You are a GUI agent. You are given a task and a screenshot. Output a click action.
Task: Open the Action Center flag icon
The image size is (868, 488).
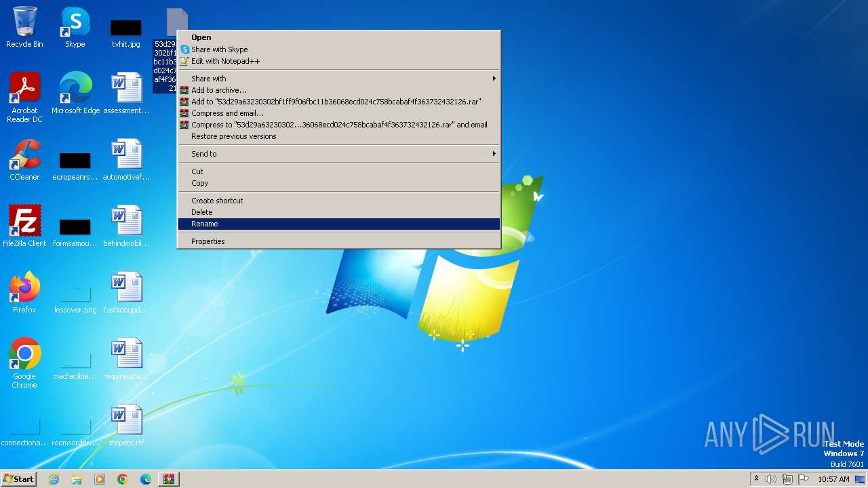(804, 479)
